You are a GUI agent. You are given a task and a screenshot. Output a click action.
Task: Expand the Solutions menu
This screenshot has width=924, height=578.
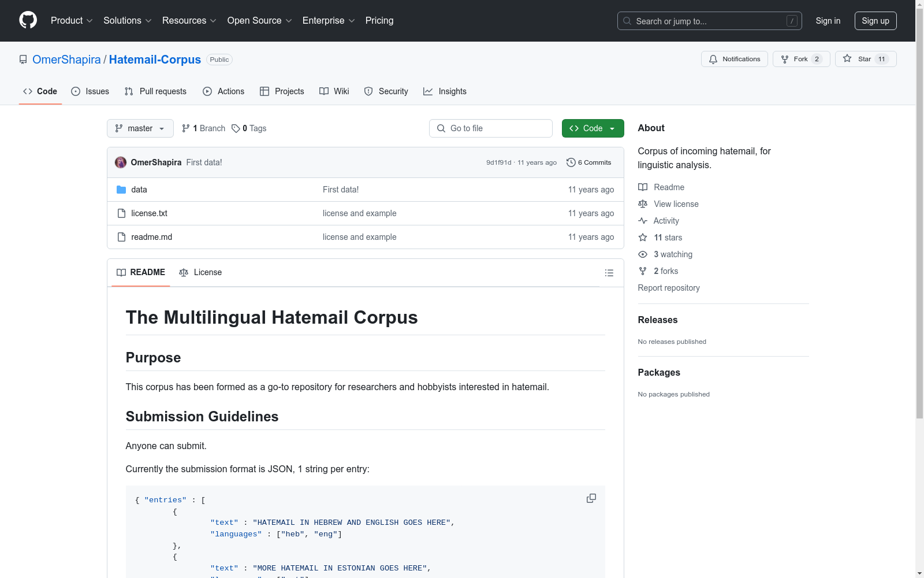point(128,21)
